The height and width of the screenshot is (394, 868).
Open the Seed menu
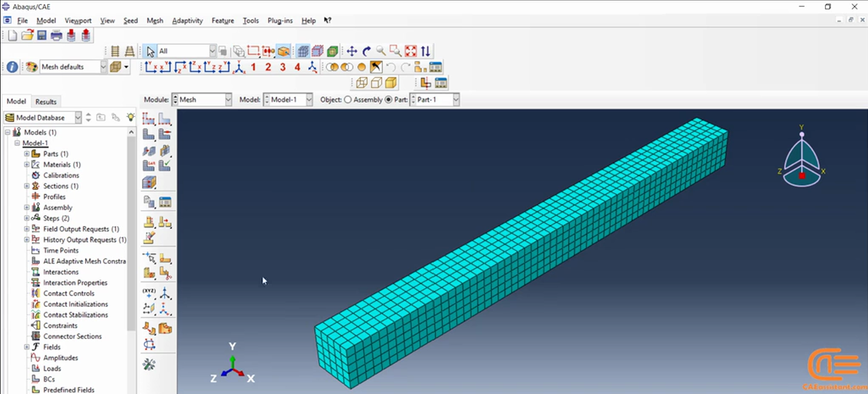point(130,21)
